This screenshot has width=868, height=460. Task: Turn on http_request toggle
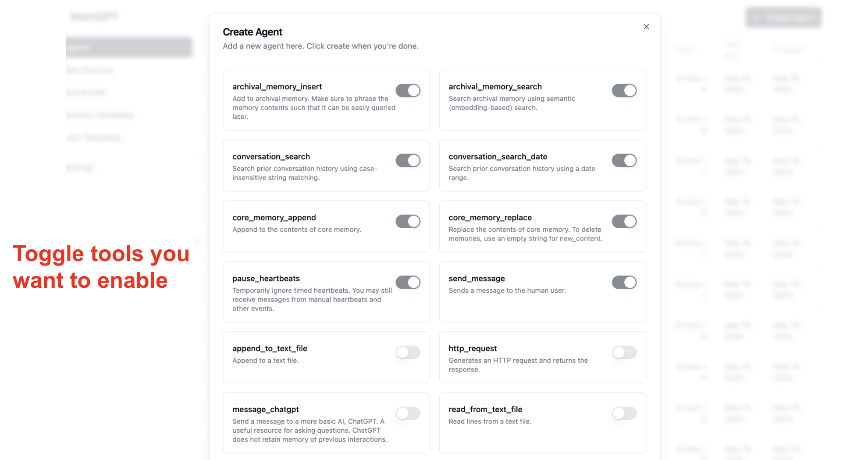click(x=624, y=352)
